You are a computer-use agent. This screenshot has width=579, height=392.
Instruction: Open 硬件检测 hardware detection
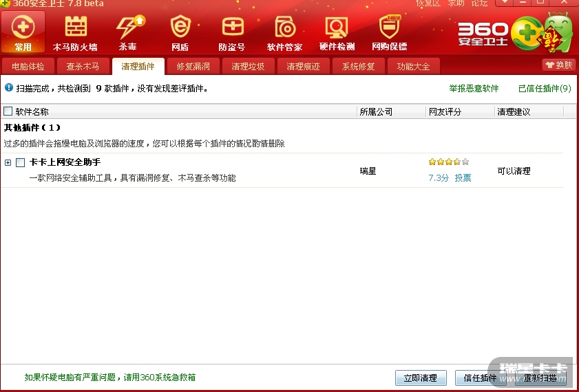click(x=337, y=33)
